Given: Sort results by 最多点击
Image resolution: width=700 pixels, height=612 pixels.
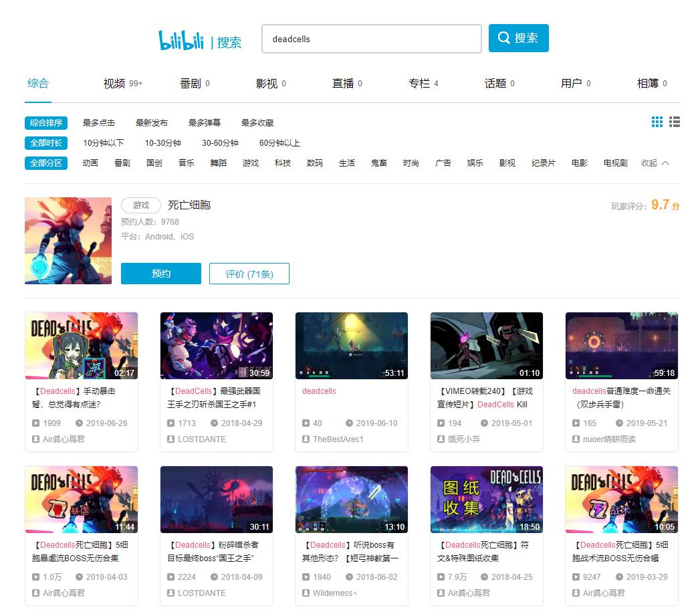Looking at the screenshot, I should coord(99,123).
